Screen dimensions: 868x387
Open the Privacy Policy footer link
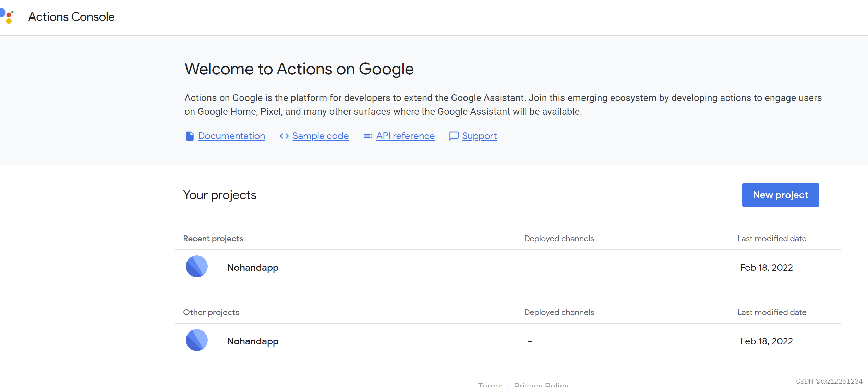point(541,385)
